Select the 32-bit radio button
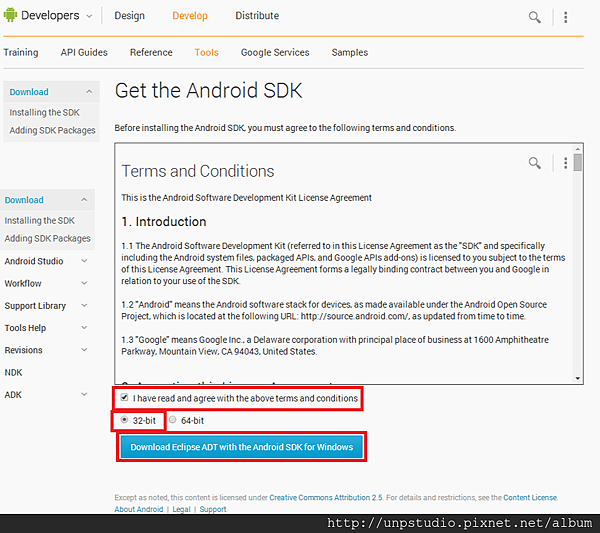600x533 pixels. tap(124, 420)
